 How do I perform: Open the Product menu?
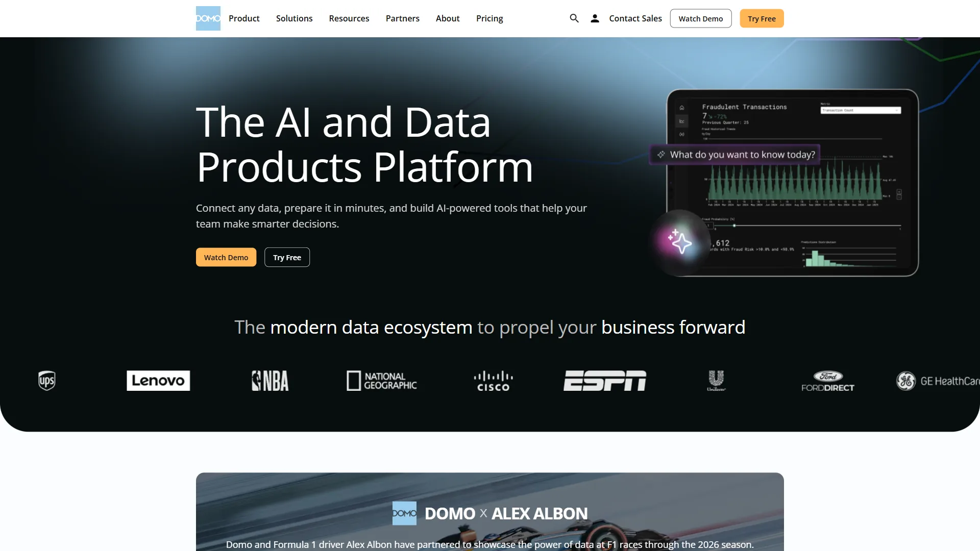pyautogui.click(x=244, y=18)
